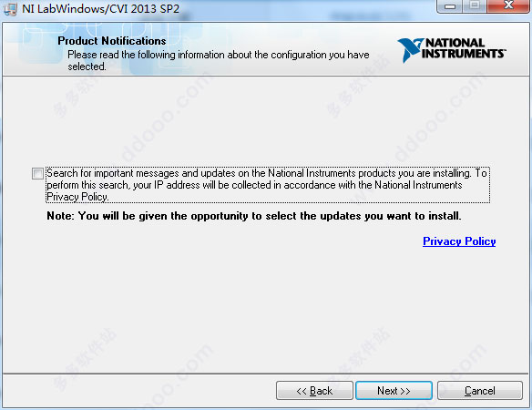532x410 pixels.
Task: Minimize the LabWindows/CVI installer window
Action: [x=450, y=6]
